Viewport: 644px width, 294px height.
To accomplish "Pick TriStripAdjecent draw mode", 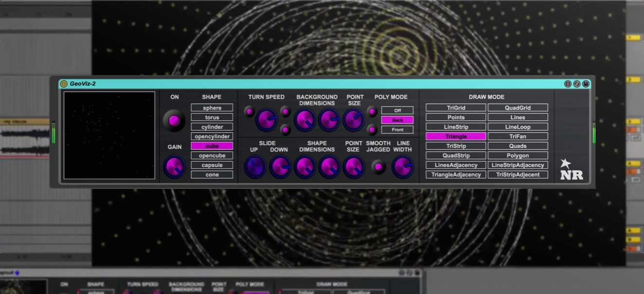I will (518, 175).
